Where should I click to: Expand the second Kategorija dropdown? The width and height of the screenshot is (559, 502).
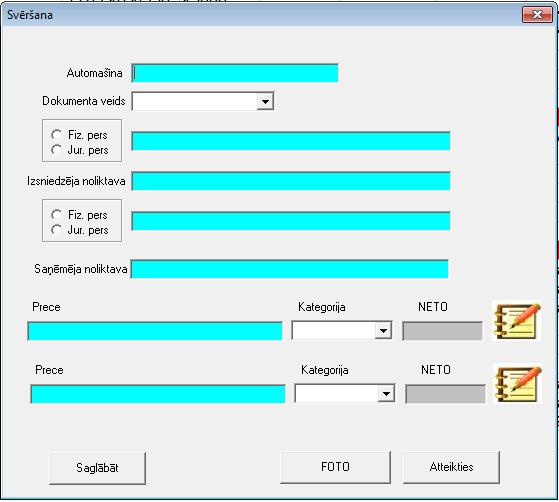coord(386,394)
